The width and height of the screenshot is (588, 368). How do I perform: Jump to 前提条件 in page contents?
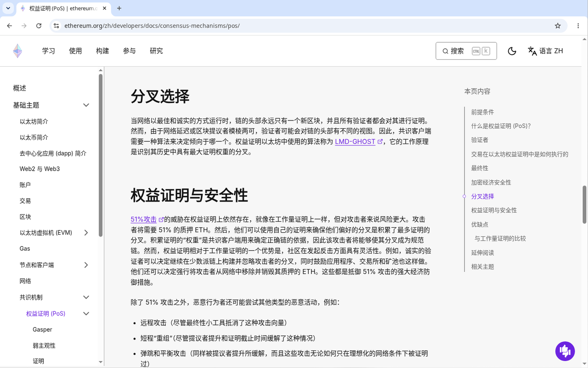tap(482, 112)
